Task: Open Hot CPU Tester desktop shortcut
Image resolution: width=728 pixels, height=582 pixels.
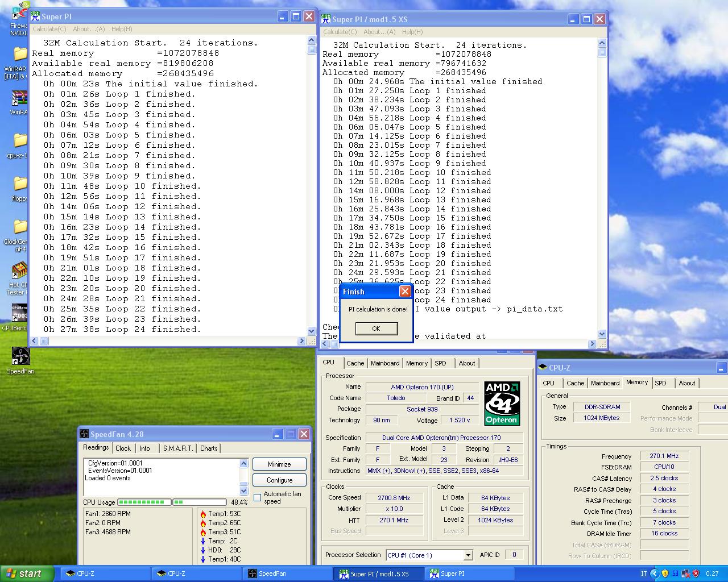Action: (19, 270)
